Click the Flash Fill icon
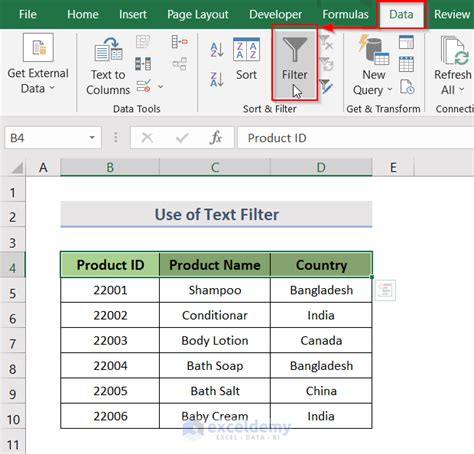 coord(143,42)
